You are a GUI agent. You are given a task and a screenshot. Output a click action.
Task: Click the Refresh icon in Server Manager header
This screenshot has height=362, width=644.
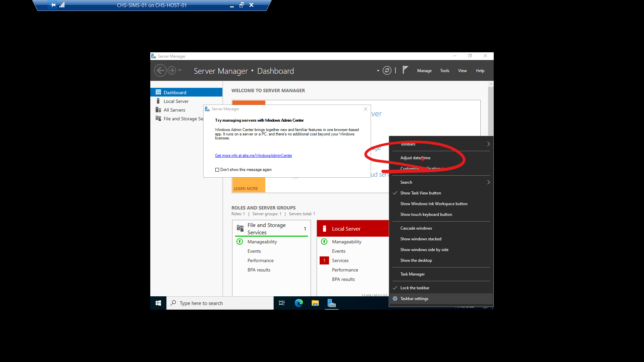pyautogui.click(x=387, y=71)
